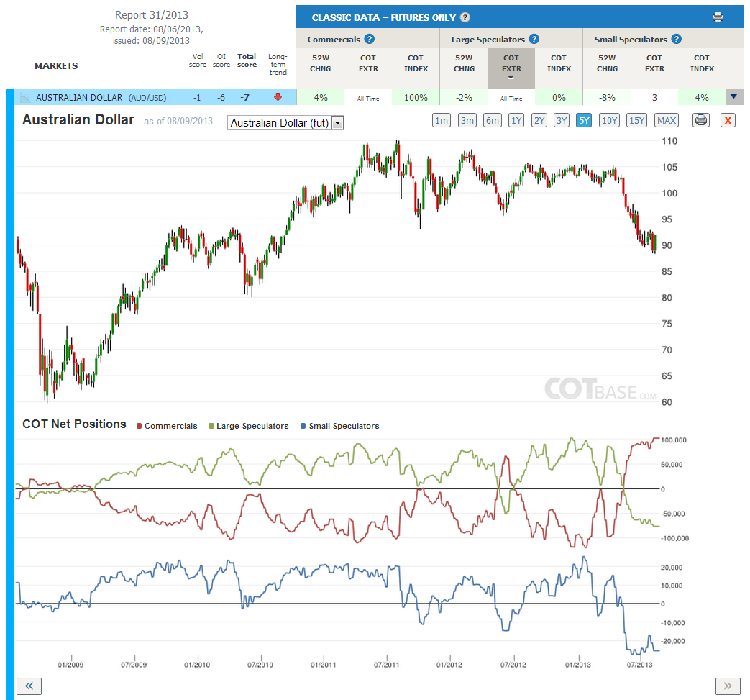The image size is (750, 700).
Task: Go to previous with double-left arrow button
Action: [29, 686]
